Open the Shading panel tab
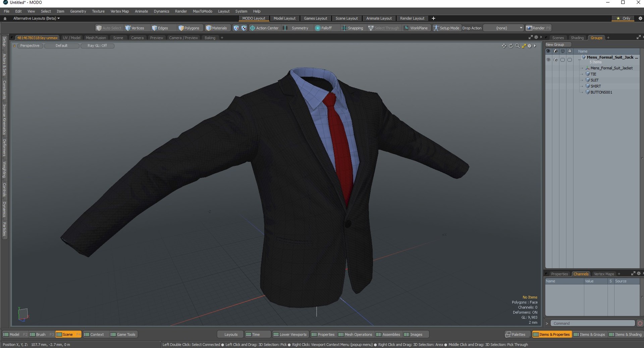 tap(577, 38)
